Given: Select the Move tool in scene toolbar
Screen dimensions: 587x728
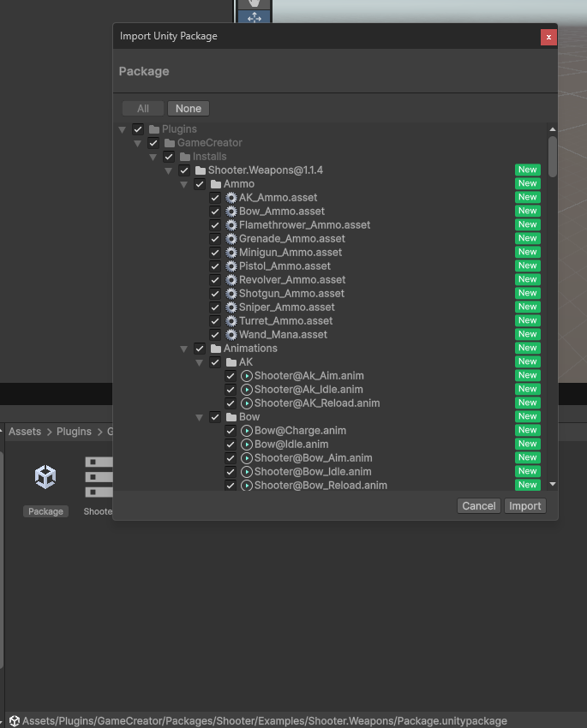Looking at the screenshot, I should coord(254,18).
